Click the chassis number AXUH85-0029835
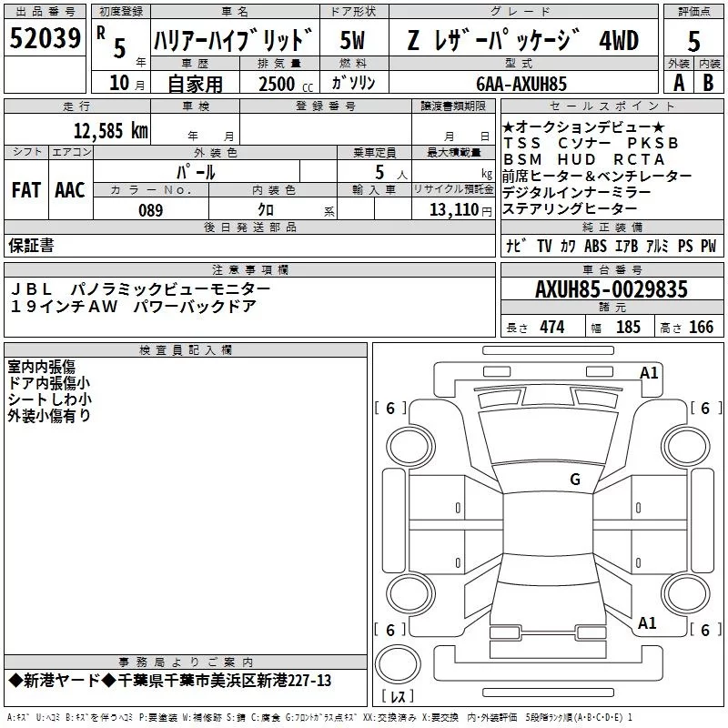 (x=611, y=289)
